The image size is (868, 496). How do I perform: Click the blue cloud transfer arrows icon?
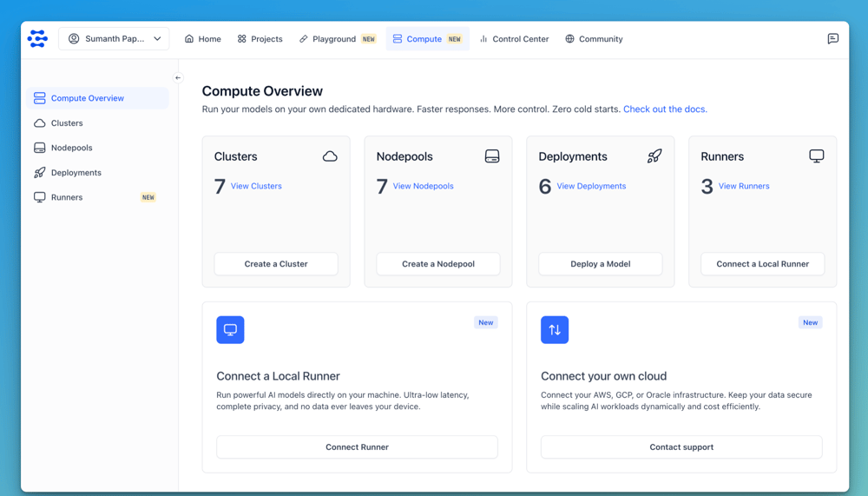[x=555, y=330]
